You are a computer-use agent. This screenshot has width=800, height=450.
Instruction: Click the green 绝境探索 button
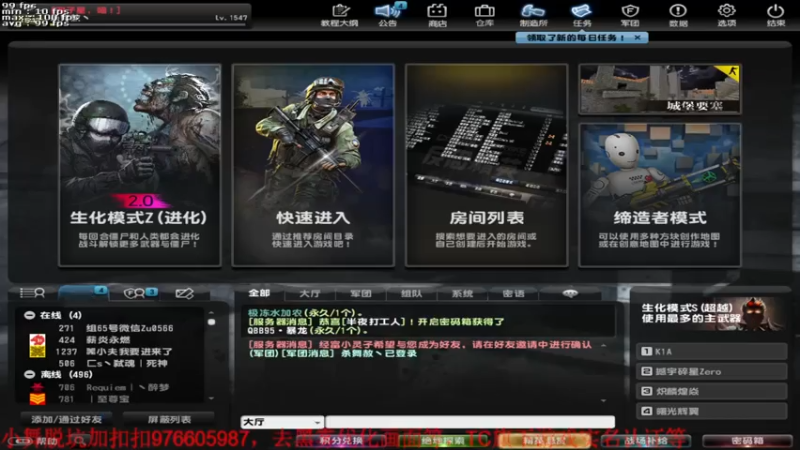pos(443,441)
